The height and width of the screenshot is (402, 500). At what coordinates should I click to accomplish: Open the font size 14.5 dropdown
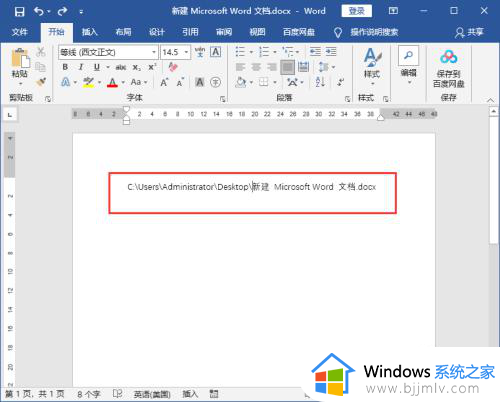pos(186,52)
